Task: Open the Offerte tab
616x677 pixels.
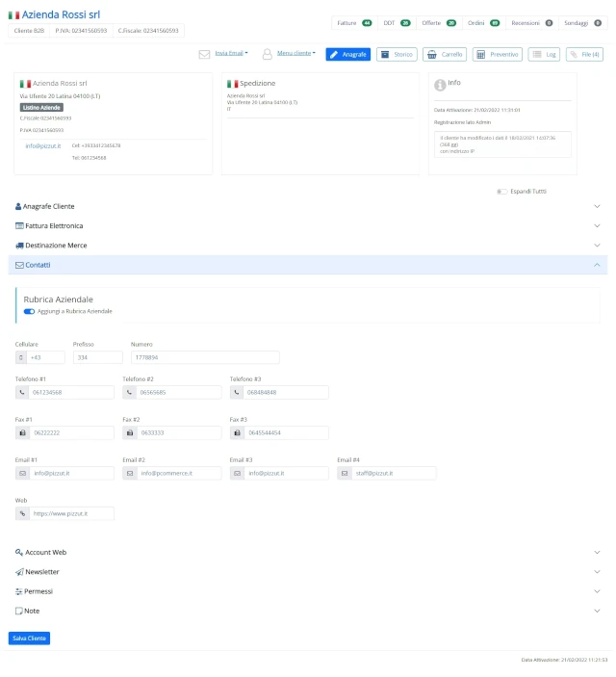Action: click(x=439, y=23)
